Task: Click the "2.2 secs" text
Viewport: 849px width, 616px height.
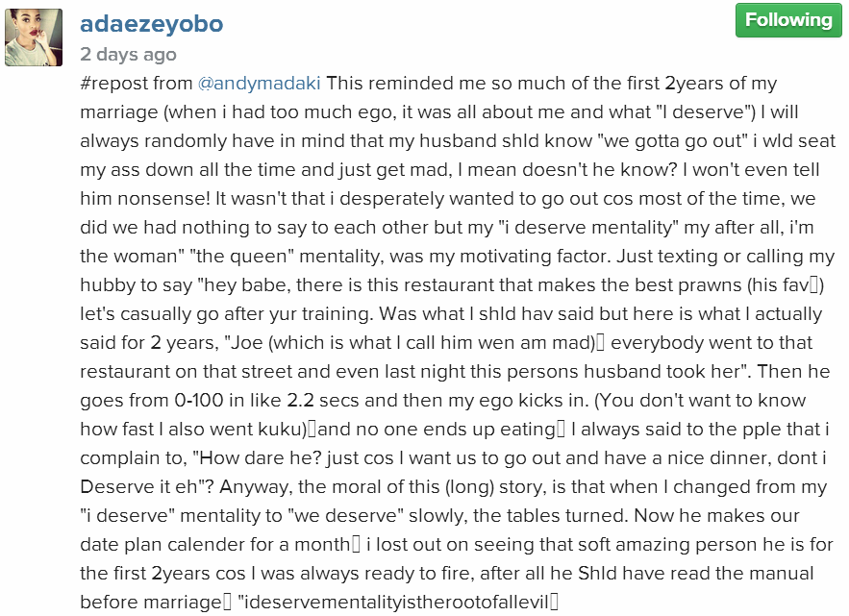Action: point(312,399)
